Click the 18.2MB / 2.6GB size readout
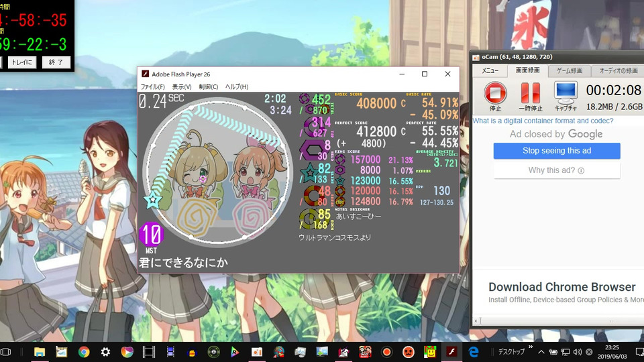Viewport: 644px width, 362px height. coord(614,107)
